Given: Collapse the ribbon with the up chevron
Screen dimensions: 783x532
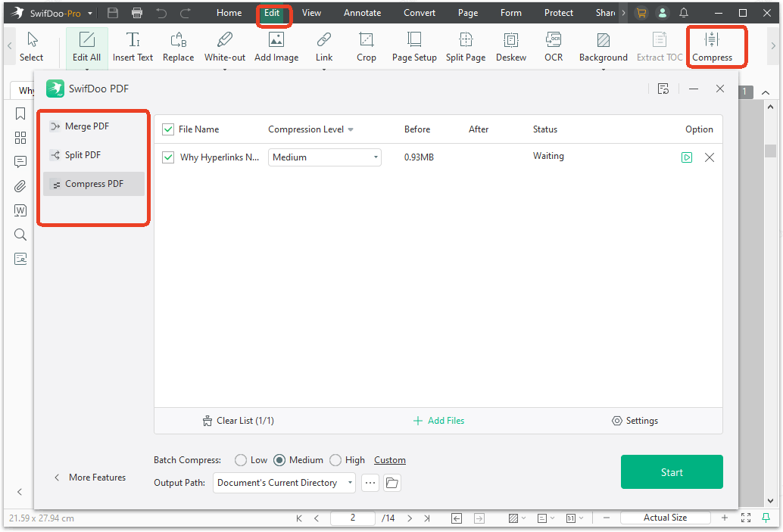Looking at the screenshot, I should 766,92.
